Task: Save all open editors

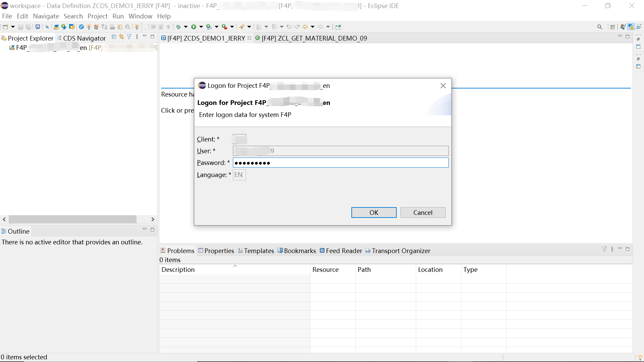Action: pos(28,27)
